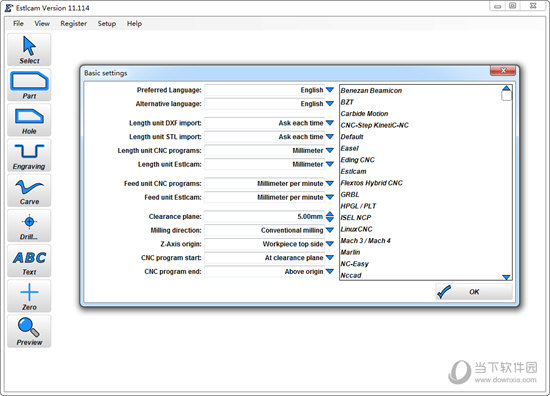Select HPGL / PLT in the list
Viewport: 550px width, 396px height.
click(x=358, y=206)
